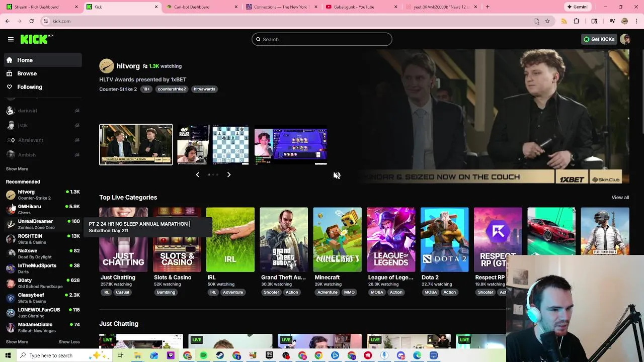Close the Carl-bot Dashboard tab
The height and width of the screenshot is (362, 644).
[x=236, y=7]
